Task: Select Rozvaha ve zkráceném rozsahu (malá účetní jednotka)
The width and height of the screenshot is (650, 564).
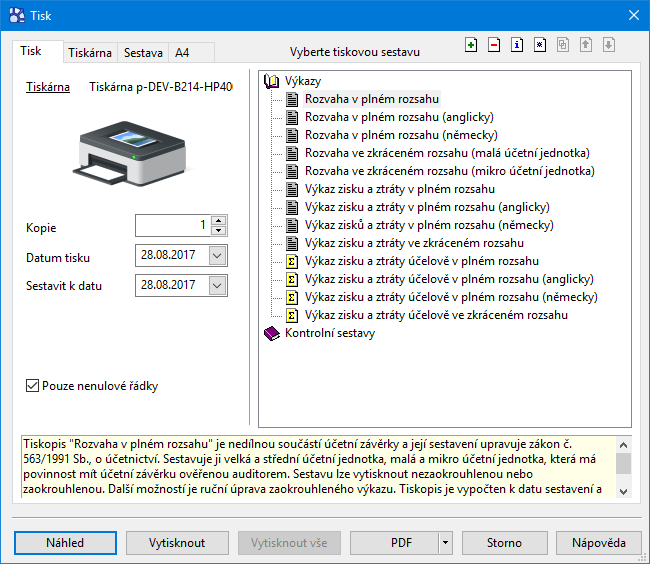Action: pyautogui.click(x=447, y=153)
